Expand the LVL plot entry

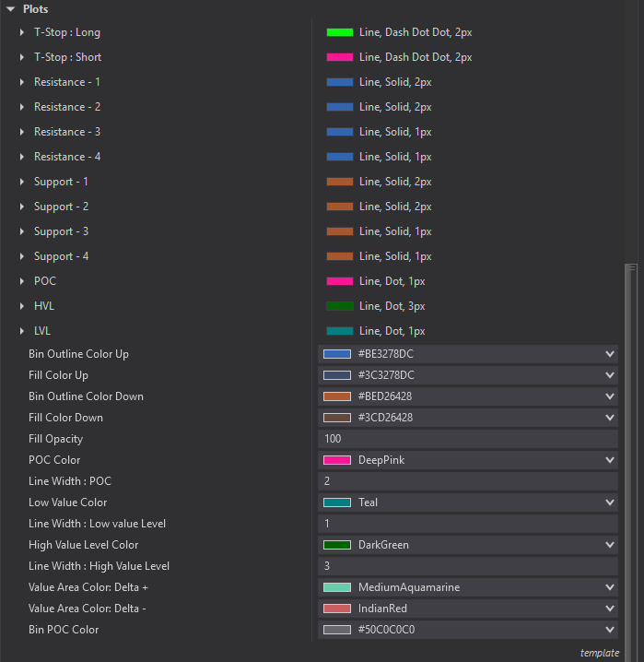click(x=22, y=331)
